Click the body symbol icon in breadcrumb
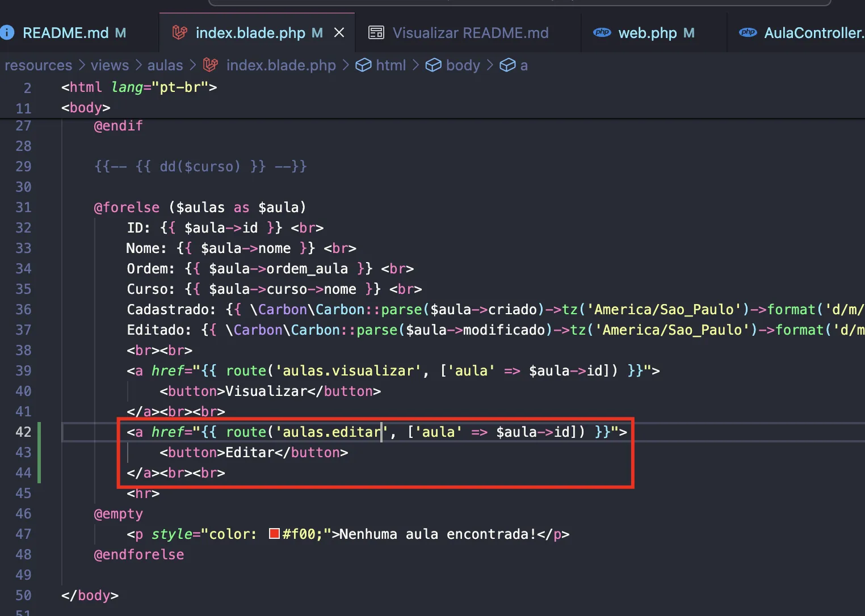Screen dimensions: 865x616 [x=433, y=65]
